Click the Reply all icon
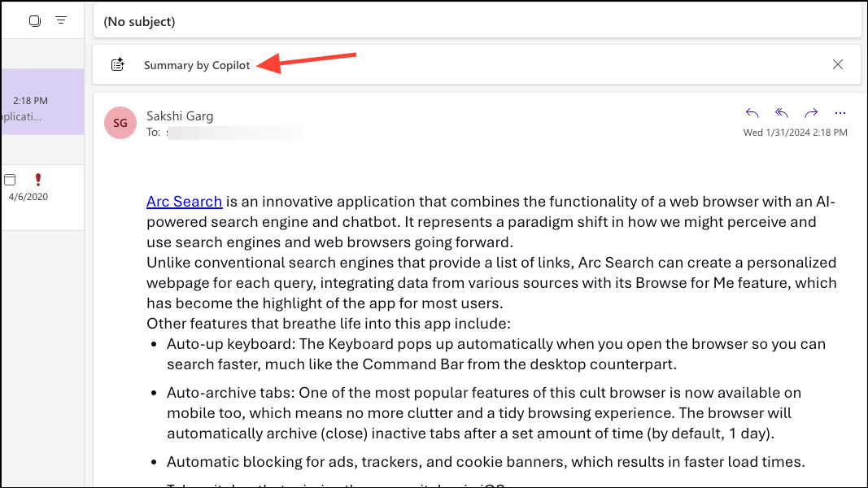The image size is (868, 488). pyautogui.click(x=781, y=113)
